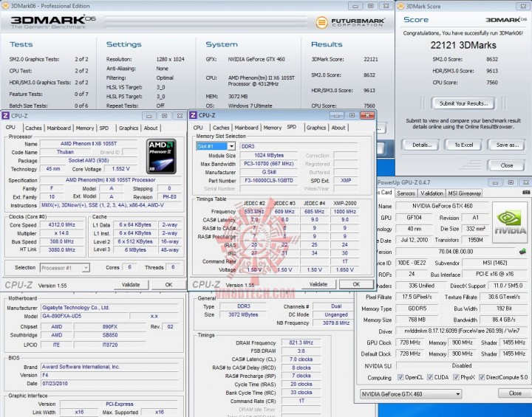Click the GPU-Z Driver version field
532x417 pixels.
point(461,331)
